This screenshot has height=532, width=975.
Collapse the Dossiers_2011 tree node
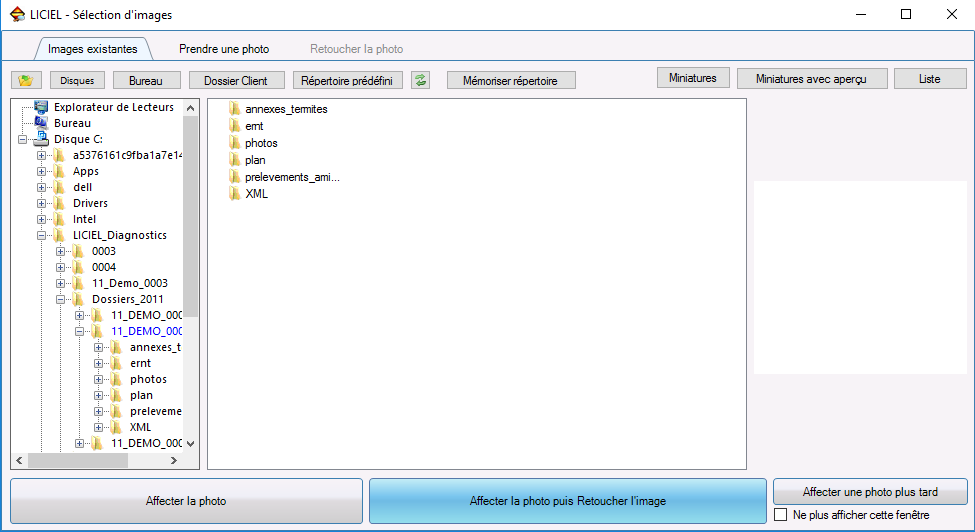point(60,300)
